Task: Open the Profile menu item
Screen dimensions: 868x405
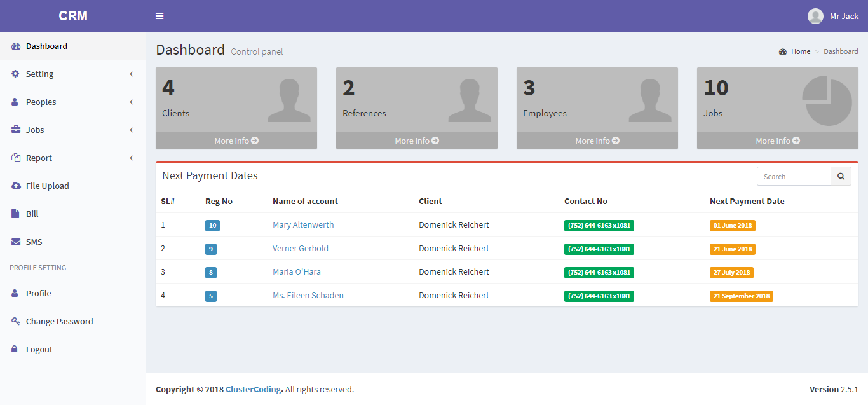Action: 38,293
